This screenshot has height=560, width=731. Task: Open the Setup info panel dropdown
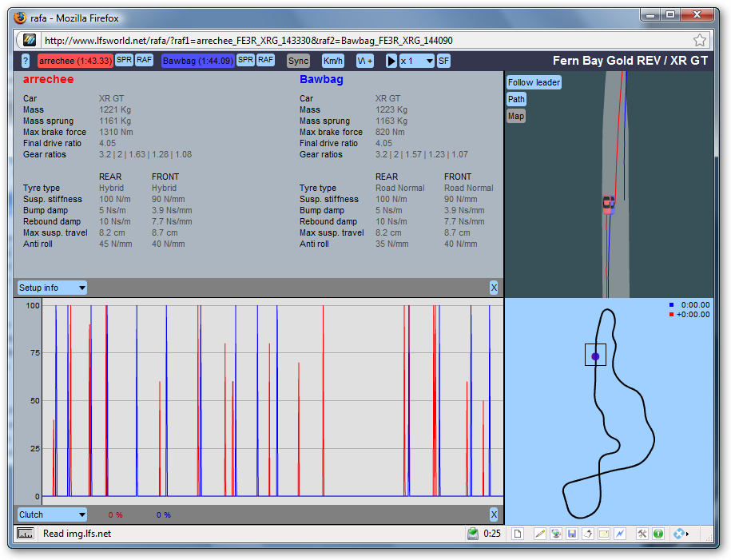click(x=52, y=288)
